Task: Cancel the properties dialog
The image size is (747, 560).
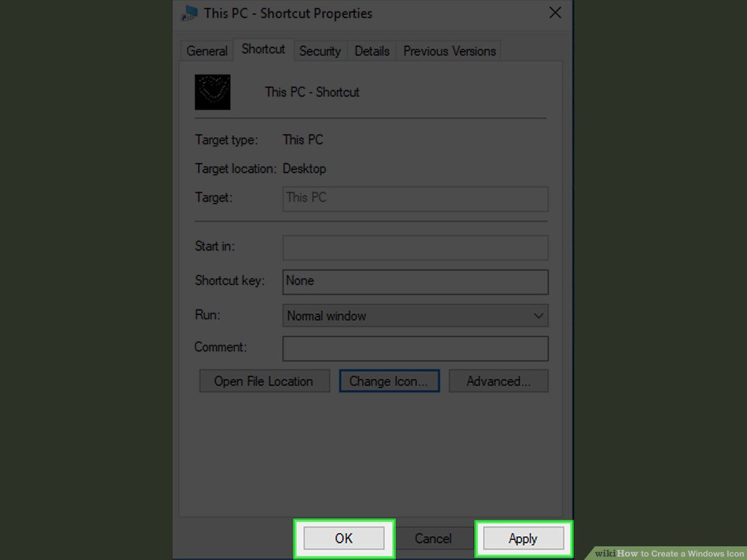Action: [433, 538]
